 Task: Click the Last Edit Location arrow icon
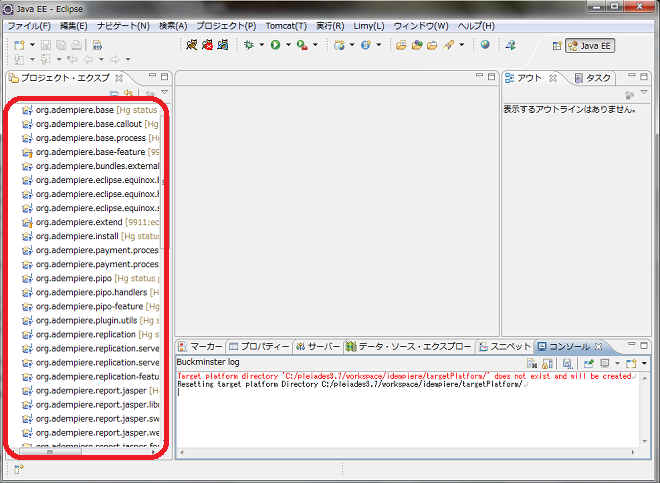[x=73, y=59]
